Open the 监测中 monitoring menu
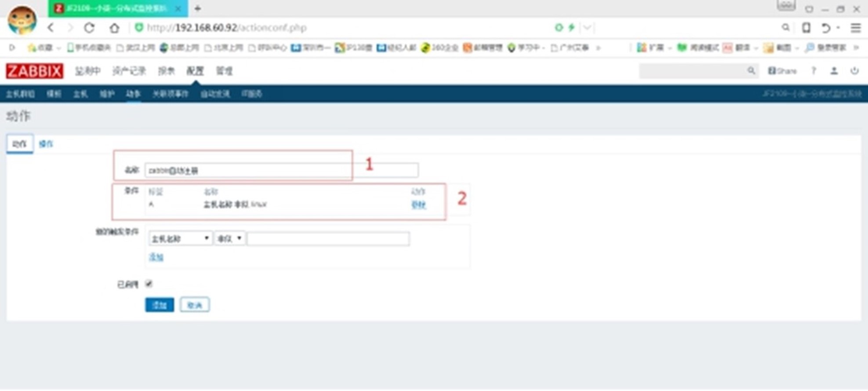 coord(87,71)
